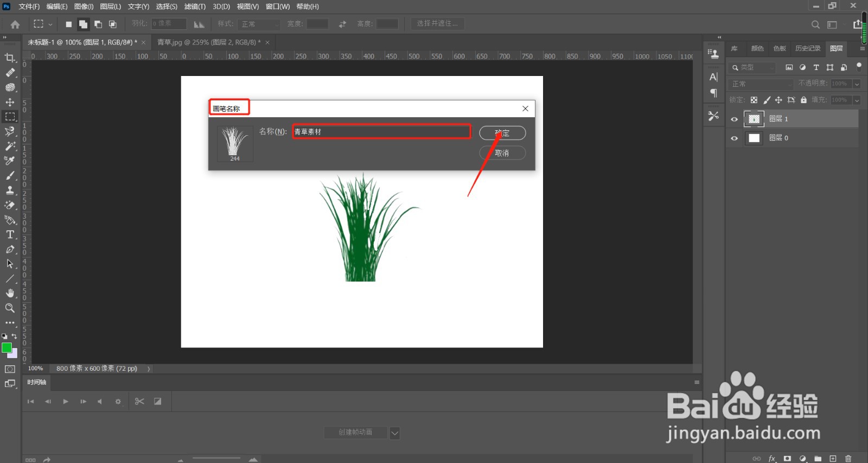
Task: Open layer filter 类型 dropdown
Action: [x=752, y=67]
